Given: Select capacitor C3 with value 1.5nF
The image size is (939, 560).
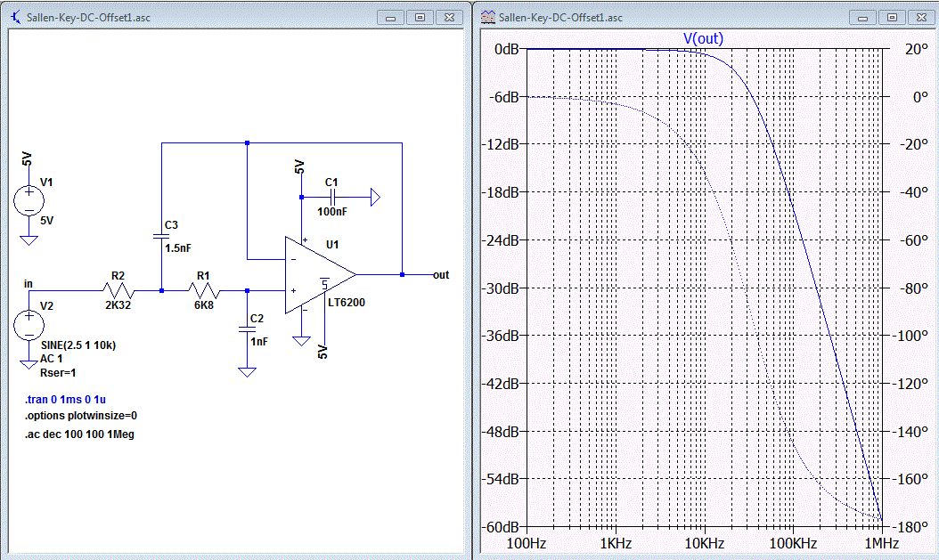Looking at the screenshot, I should point(161,236).
